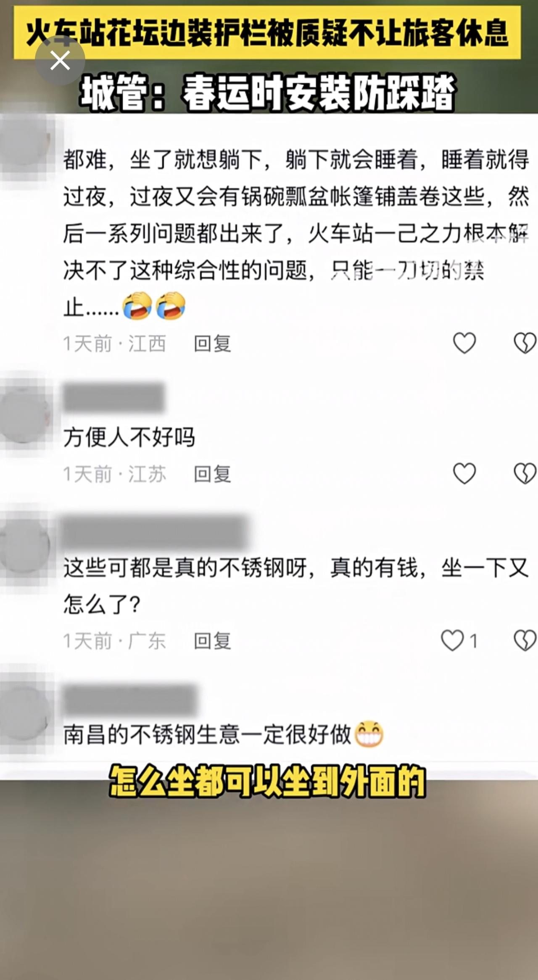
Task: Open blurred username above 南昌的不锈钢 comment
Action: click(x=130, y=700)
